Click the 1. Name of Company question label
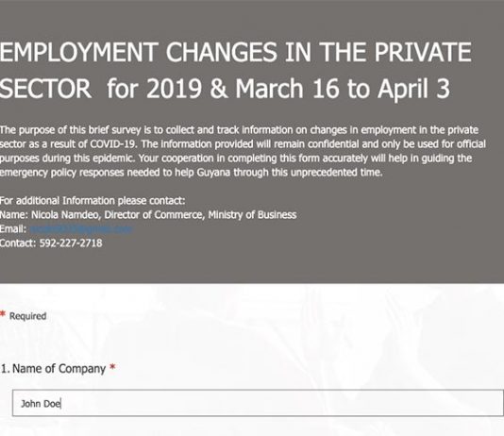The width and height of the screenshot is (504, 436). pyautogui.click(x=53, y=369)
